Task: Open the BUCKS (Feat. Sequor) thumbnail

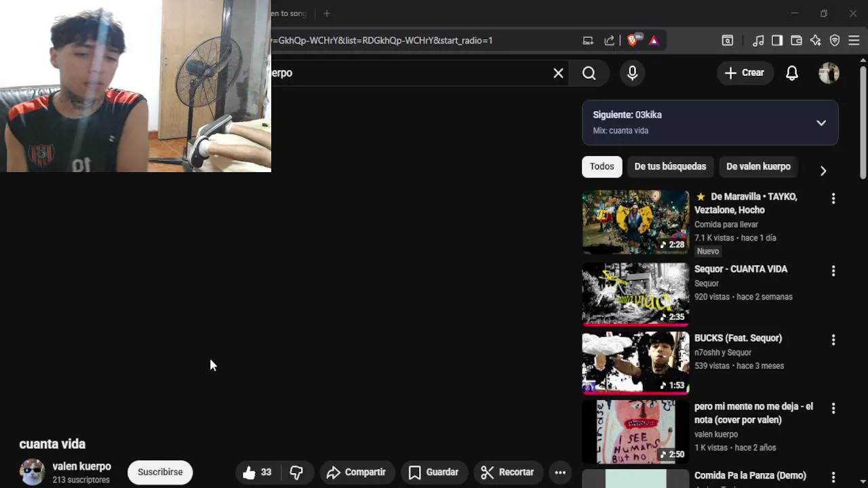Action: 635,363
